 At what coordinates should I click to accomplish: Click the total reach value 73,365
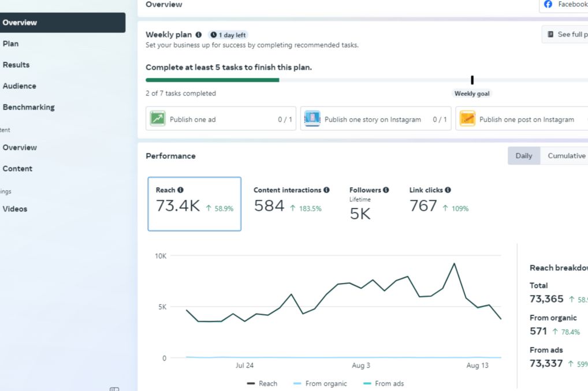pyautogui.click(x=546, y=299)
